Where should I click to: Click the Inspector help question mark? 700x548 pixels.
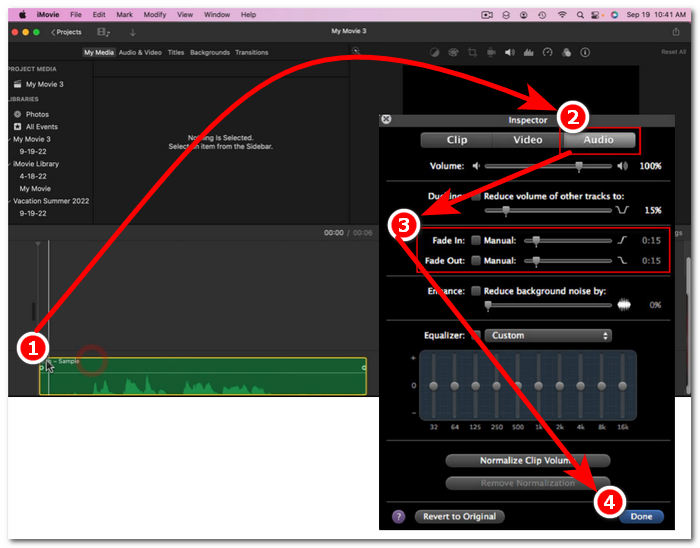coord(398,517)
